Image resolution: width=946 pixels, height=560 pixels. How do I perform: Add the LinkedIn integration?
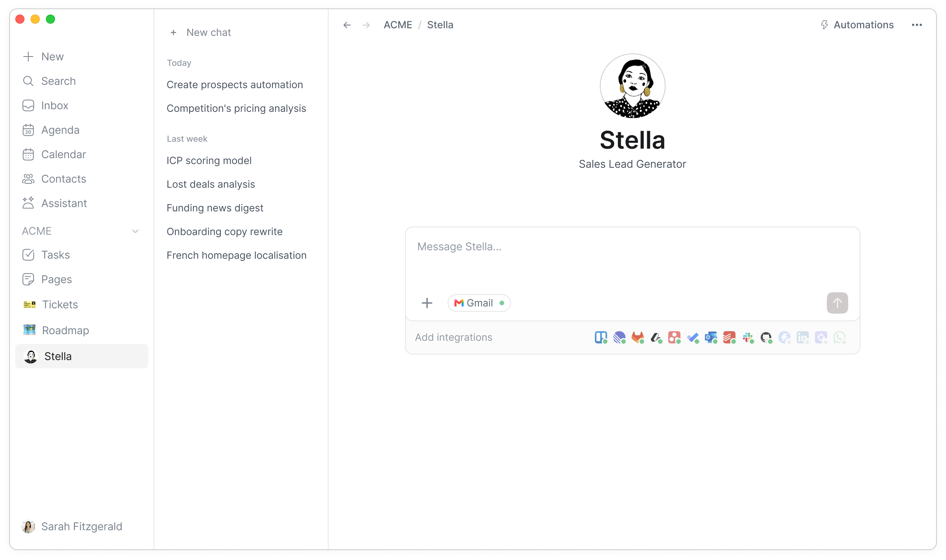pyautogui.click(x=803, y=337)
